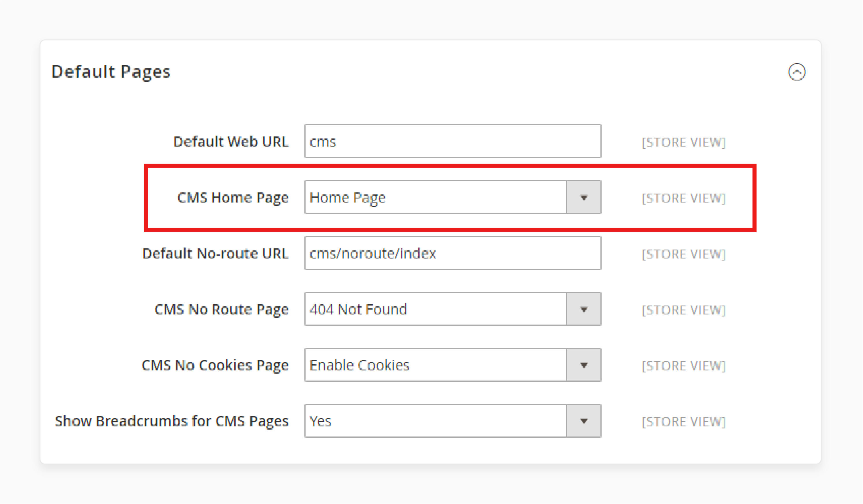Screen dimensions: 863x504
Task: Click the CMS No Route Page label
Action: [222, 310]
